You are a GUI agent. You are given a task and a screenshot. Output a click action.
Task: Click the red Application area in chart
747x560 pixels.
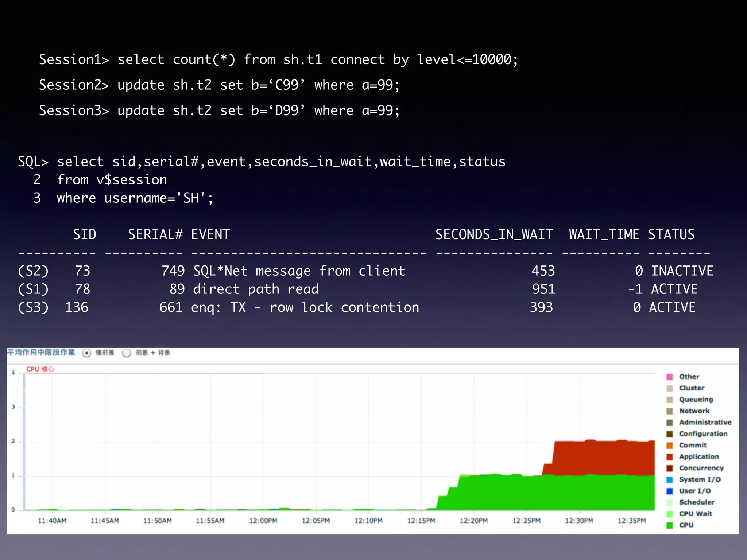[x=604, y=458]
